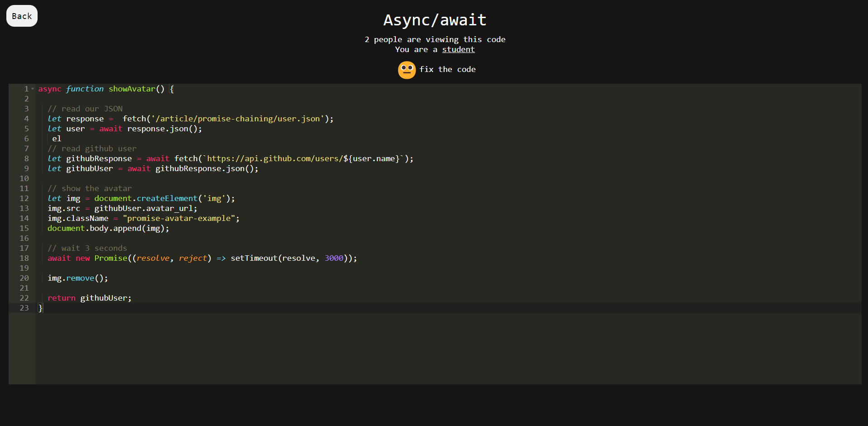Click 'githubUser.avatar_url' on line 13
This screenshot has width=868, height=426.
[x=144, y=208]
